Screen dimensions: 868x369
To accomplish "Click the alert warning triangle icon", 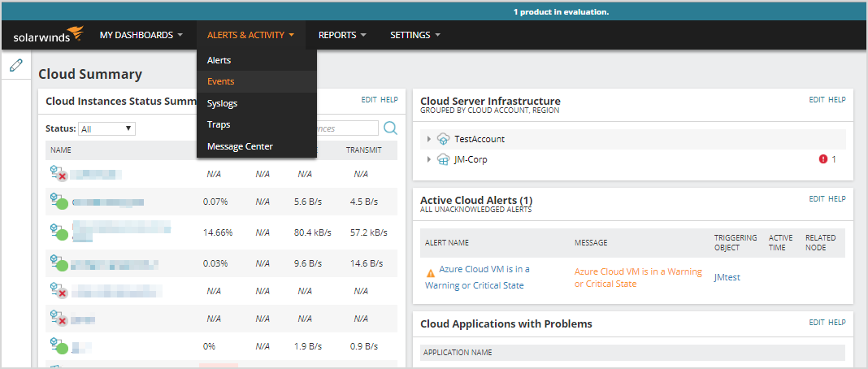I will 431,273.
